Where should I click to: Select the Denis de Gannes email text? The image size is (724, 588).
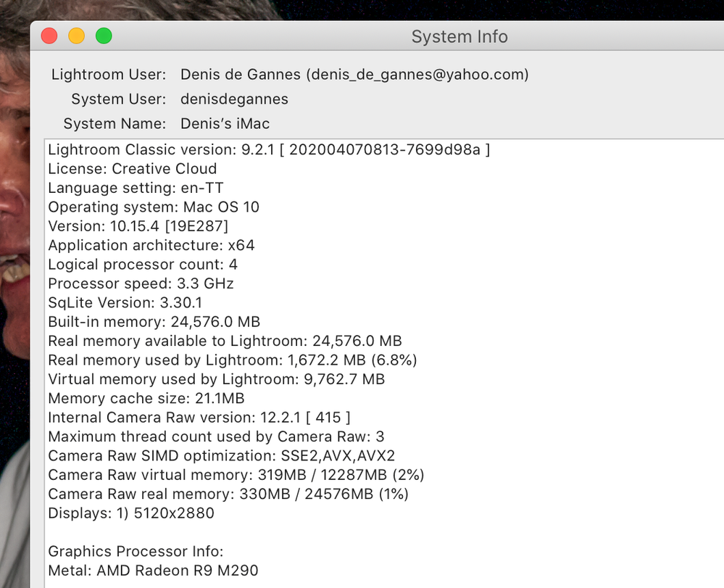pos(354,75)
